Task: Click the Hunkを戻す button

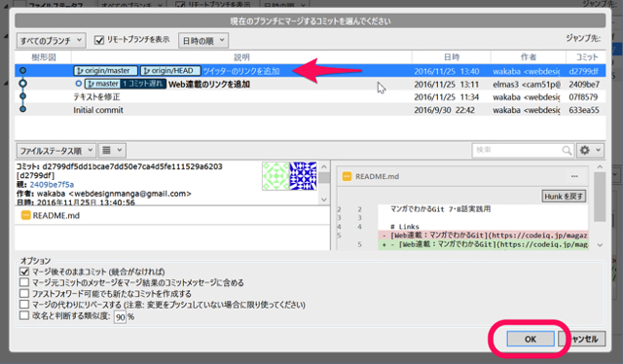Action: click(x=564, y=197)
